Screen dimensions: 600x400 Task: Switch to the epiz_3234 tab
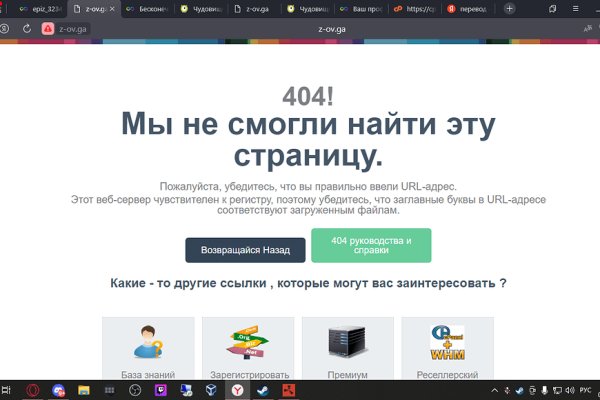point(39,9)
